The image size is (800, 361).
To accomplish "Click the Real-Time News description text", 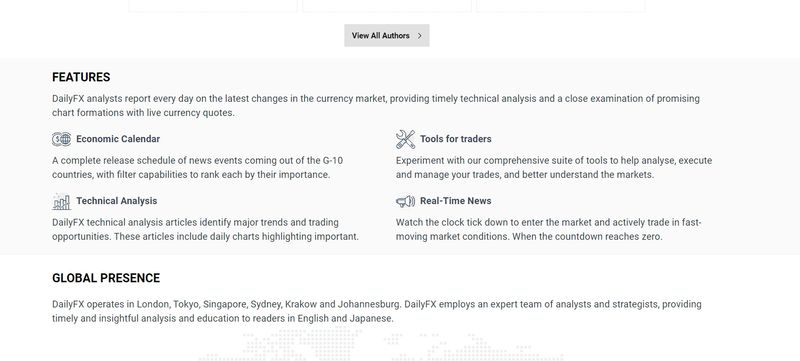I will (x=549, y=229).
